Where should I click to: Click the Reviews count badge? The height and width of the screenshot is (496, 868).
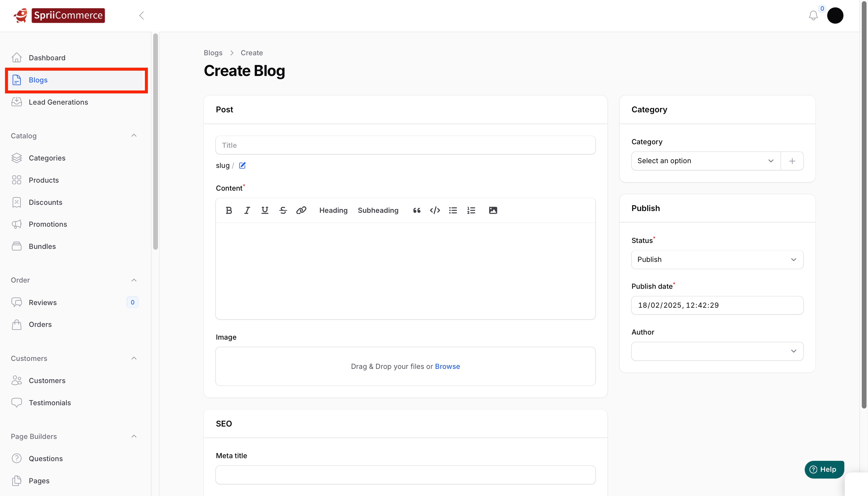pyautogui.click(x=132, y=302)
